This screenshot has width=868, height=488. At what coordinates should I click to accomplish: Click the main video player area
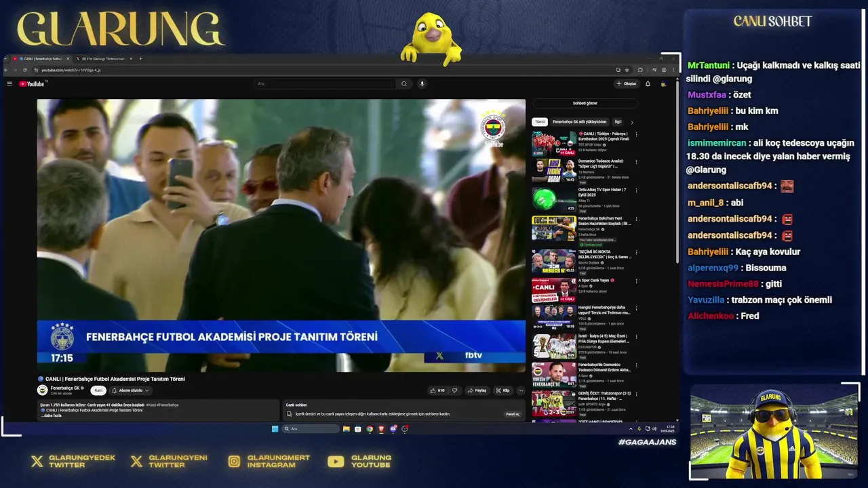(281, 235)
